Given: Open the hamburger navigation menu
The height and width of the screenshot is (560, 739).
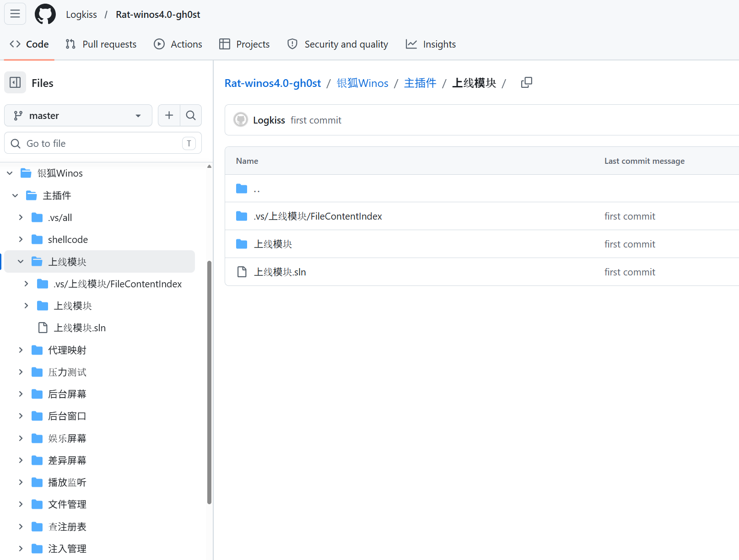Looking at the screenshot, I should point(15,14).
